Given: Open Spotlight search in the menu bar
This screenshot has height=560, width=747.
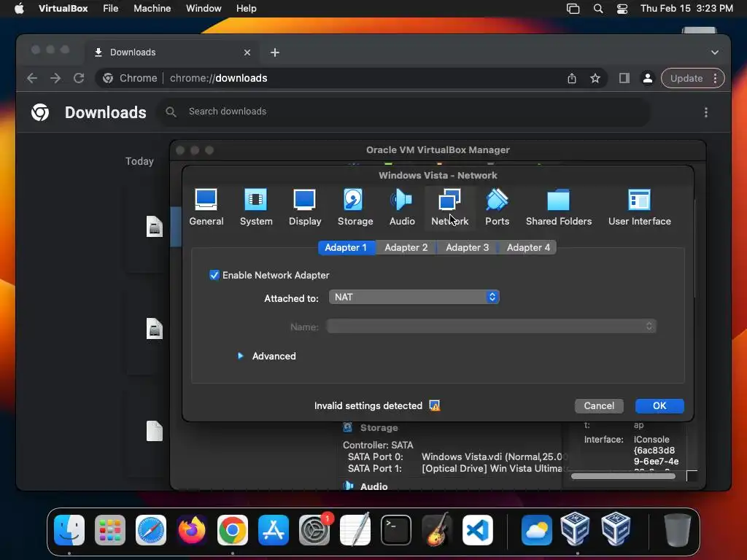Looking at the screenshot, I should 598,9.
